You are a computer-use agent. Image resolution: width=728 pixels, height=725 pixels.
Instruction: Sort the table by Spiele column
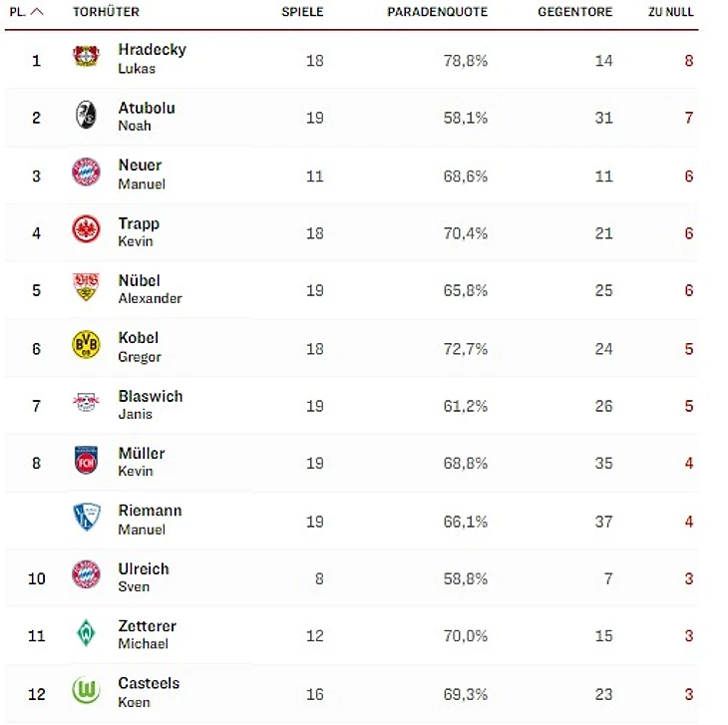point(302,12)
